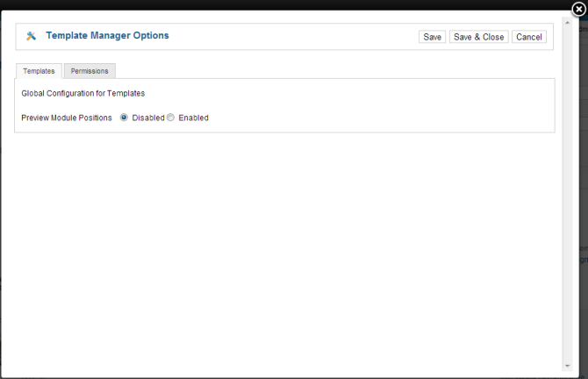Screen dimensions: 588x379
Task: Click the Disabled option label
Action: pos(147,118)
